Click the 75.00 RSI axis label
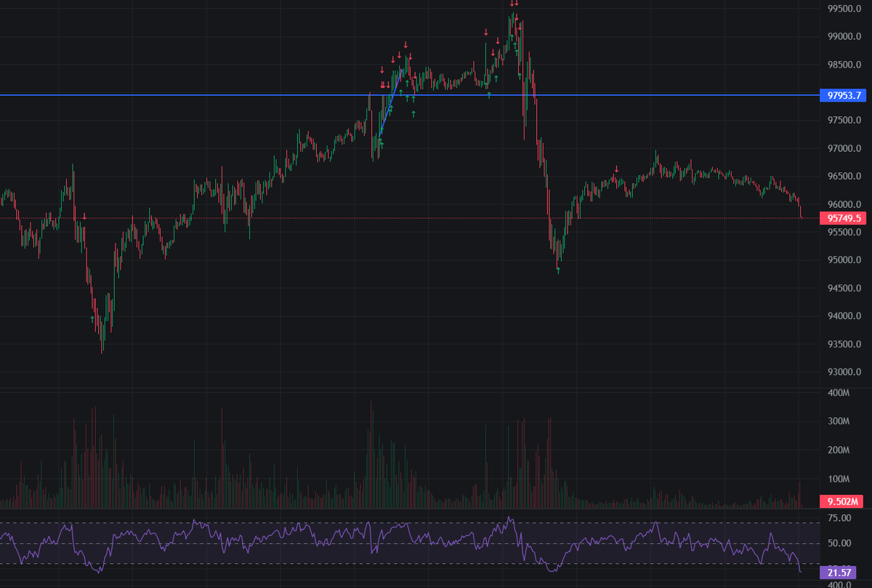 click(839, 518)
